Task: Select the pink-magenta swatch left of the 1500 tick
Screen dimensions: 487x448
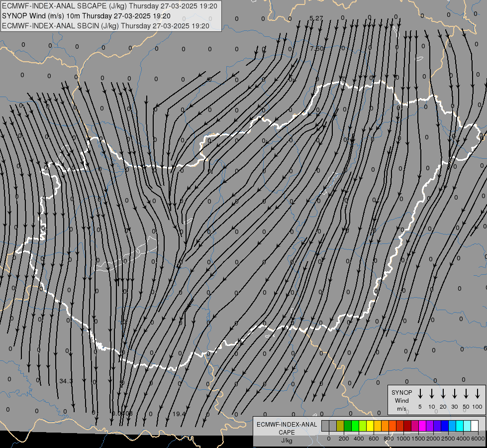Action: pos(415,426)
